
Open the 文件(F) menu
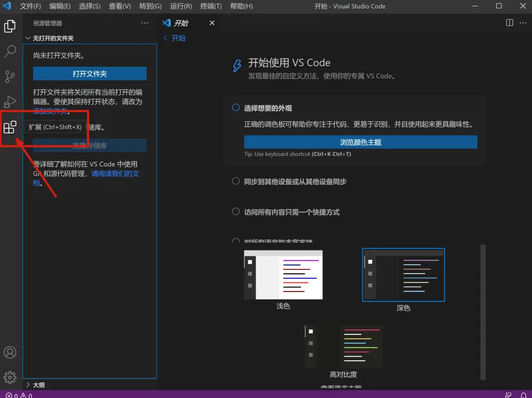[x=30, y=6]
